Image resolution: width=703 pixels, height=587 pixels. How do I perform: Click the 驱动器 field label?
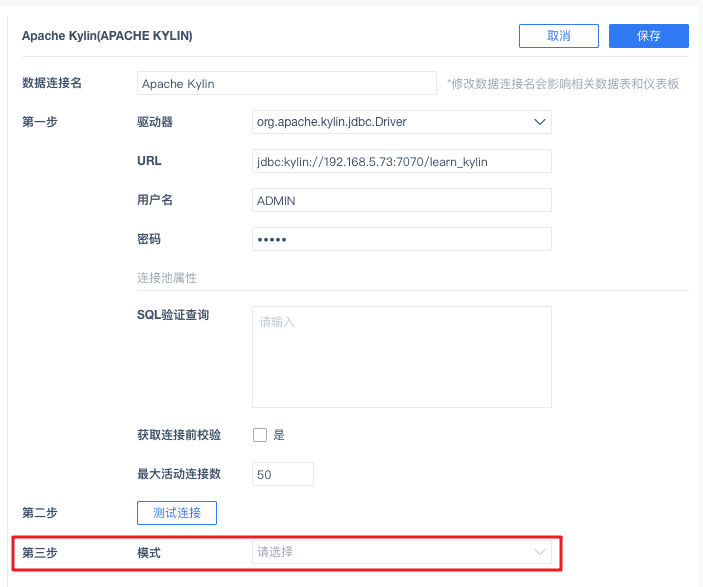(155, 122)
